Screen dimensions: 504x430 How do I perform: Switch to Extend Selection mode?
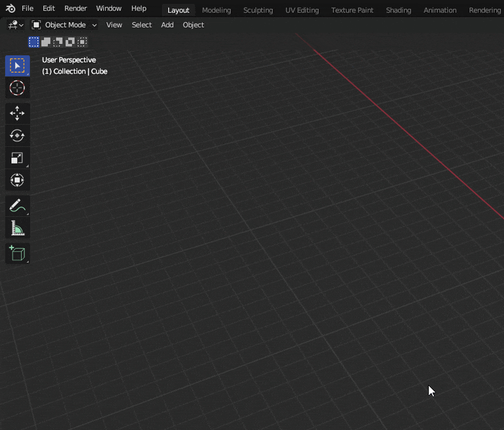(46, 42)
